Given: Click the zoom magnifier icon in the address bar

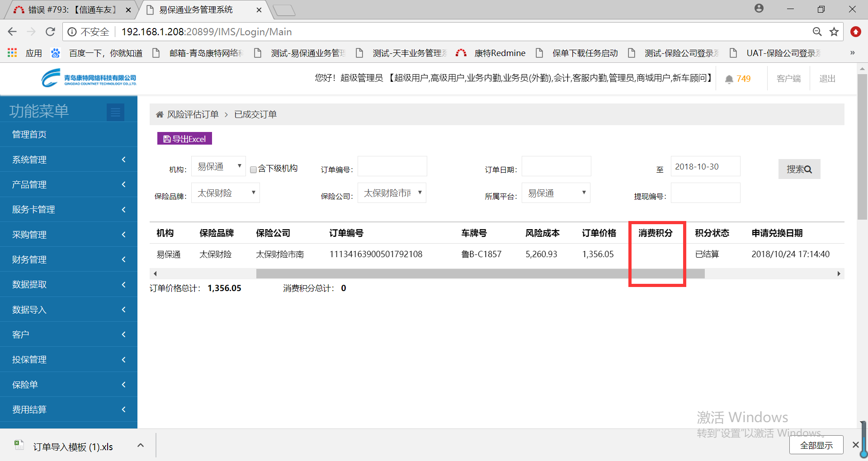Looking at the screenshot, I should coord(817,32).
